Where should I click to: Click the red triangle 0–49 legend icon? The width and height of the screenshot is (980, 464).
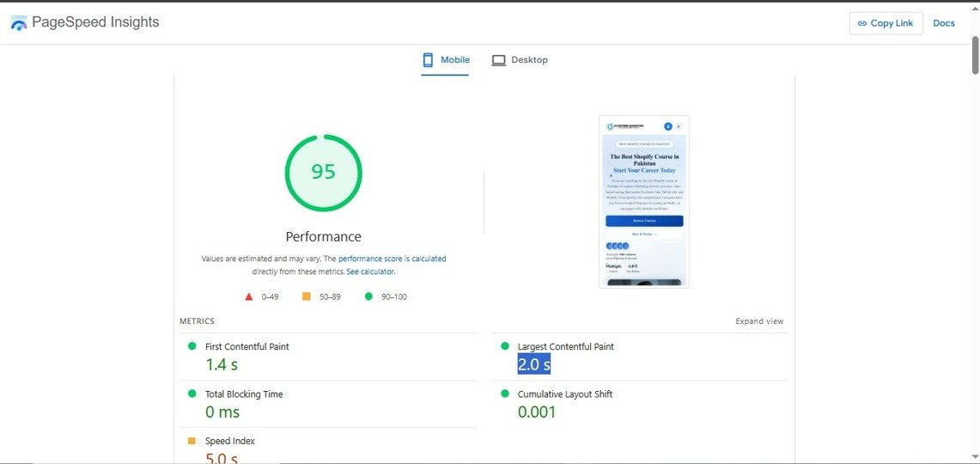pyautogui.click(x=249, y=296)
